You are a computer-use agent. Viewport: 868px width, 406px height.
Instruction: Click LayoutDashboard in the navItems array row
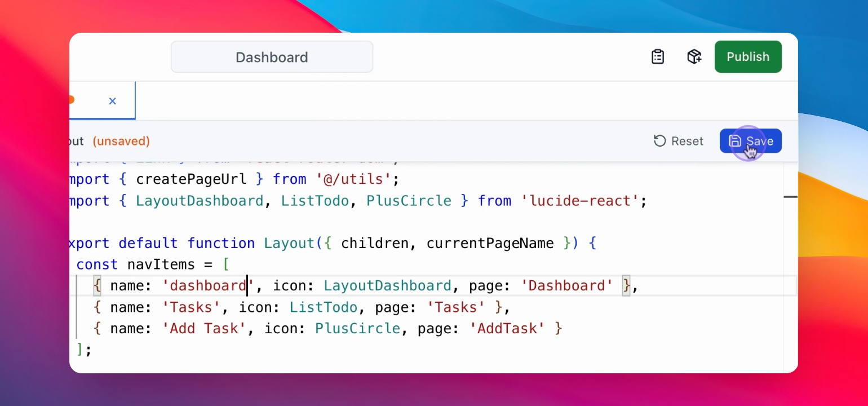point(388,286)
